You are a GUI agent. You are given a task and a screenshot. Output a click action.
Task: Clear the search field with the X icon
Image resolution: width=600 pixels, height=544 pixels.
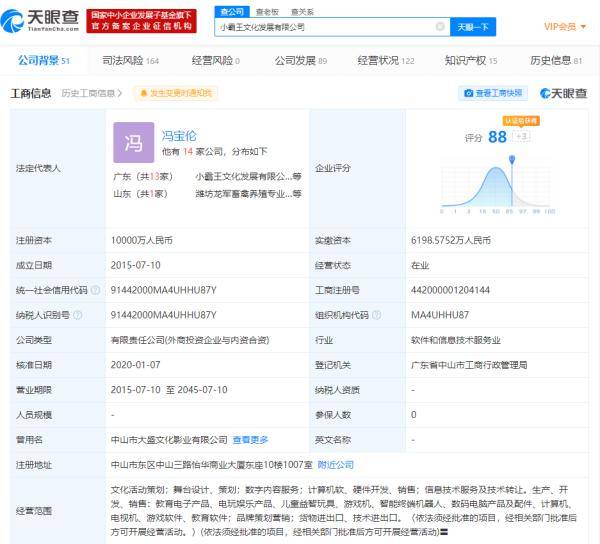pyautogui.click(x=440, y=26)
